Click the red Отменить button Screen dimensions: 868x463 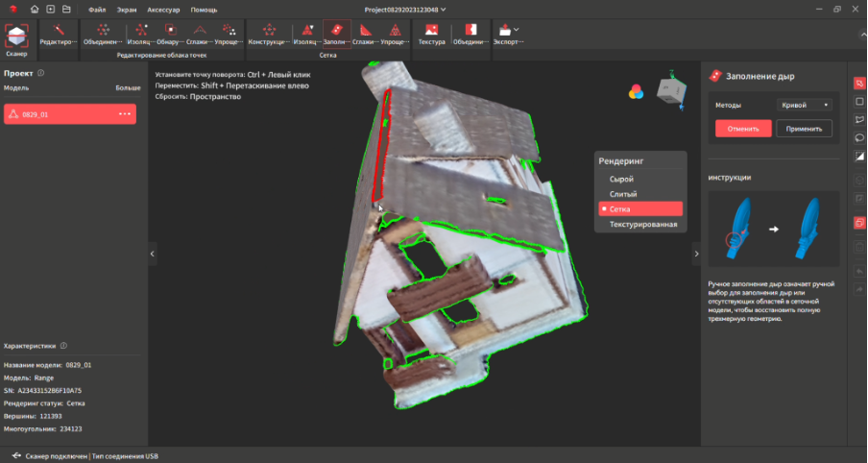743,129
